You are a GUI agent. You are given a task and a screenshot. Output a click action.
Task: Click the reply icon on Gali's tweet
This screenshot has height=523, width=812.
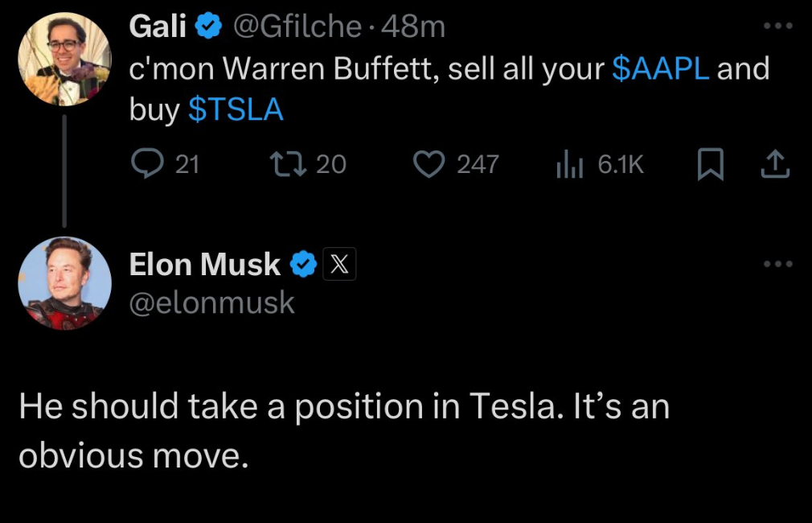tap(148, 164)
